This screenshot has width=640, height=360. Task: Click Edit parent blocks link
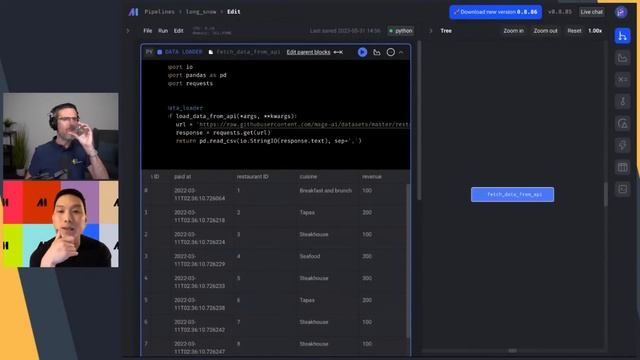(x=308, y=52)
